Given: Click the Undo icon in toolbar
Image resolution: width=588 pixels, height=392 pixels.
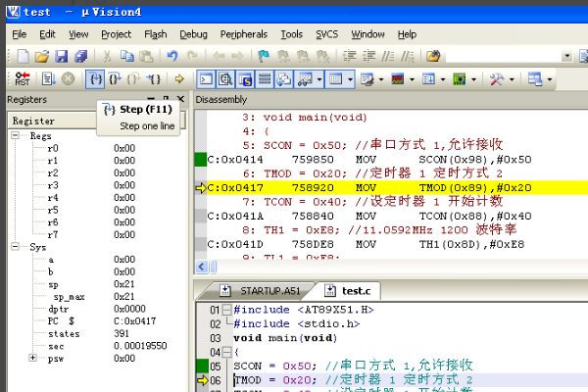Looking at the screenshot, I should [x=172, y=56].
